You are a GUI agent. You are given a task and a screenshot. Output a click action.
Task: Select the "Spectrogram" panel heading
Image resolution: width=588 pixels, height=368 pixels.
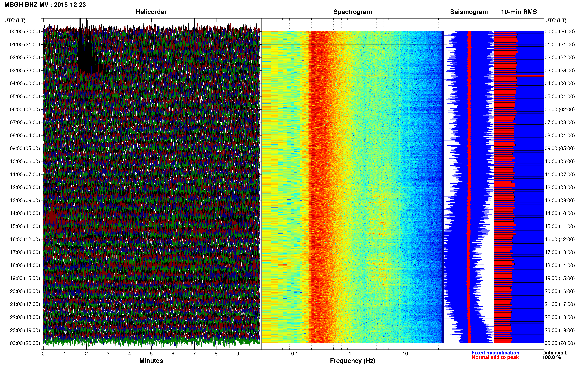tap(352, 12)
